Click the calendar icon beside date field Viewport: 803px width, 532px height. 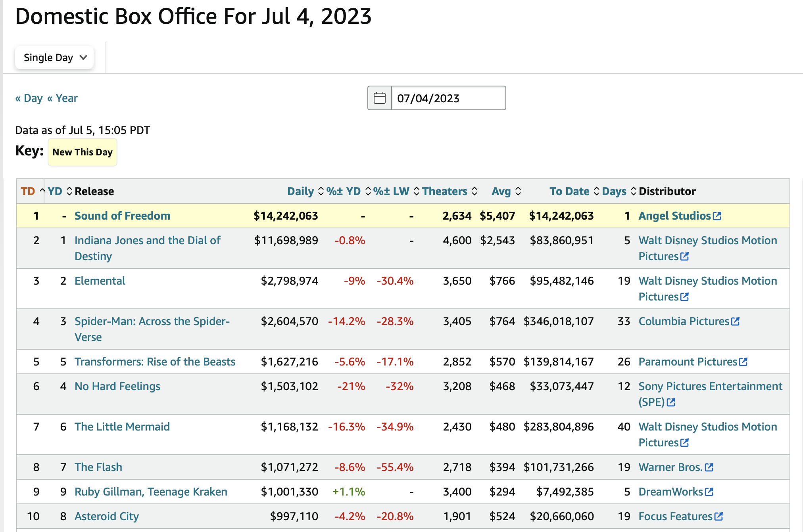380,98
